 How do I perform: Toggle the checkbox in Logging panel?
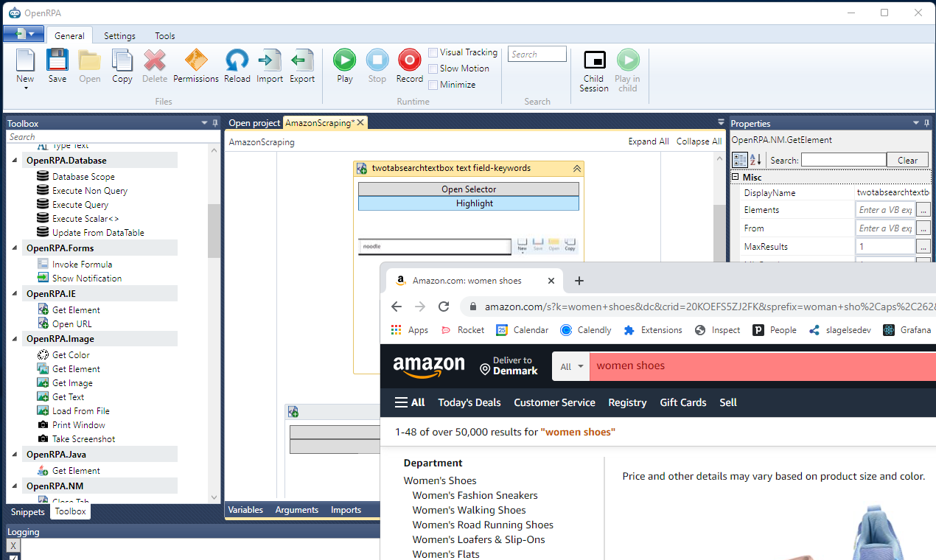pos(13,557)
